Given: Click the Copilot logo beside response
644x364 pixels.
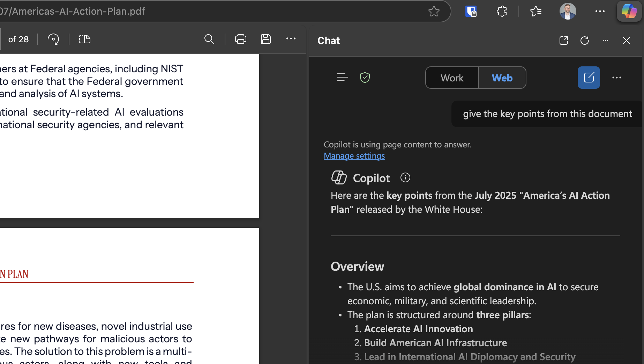Looking at the screenshot, I should click(339, 177).
